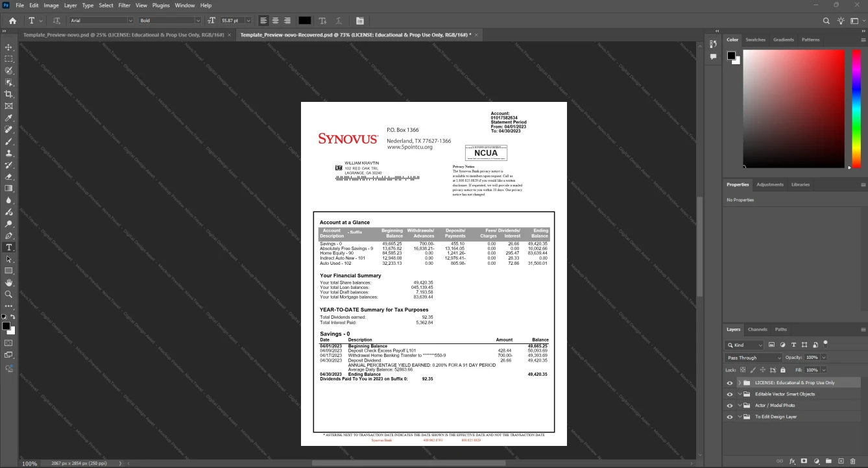Collapse the Actor / Model Photo group

pyautogui.click(x=740, y=406)
